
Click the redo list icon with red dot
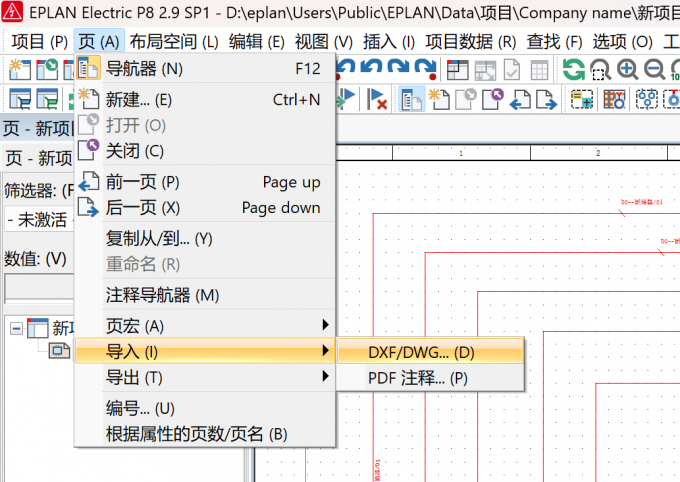(x=425, y=69)
